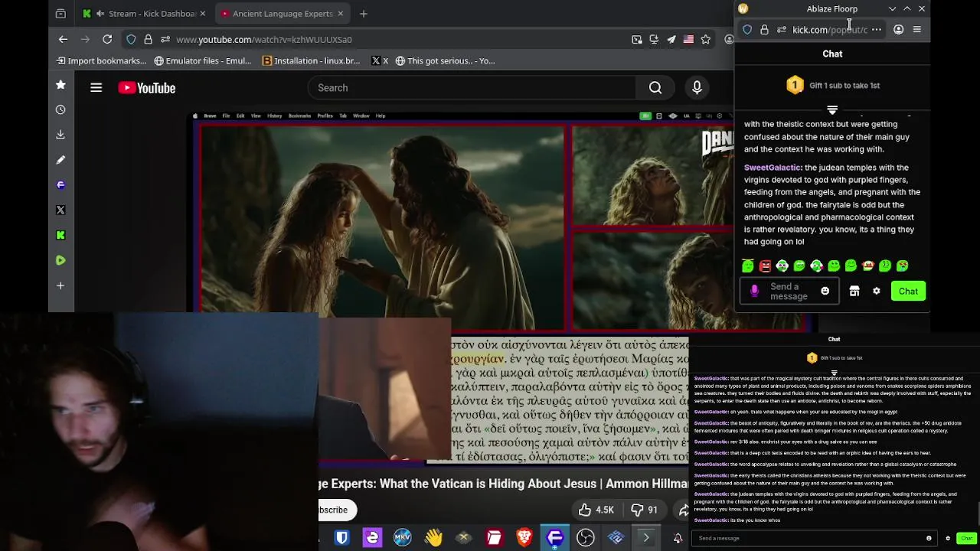The image size is (980, 551).
Task: Open the Installation - linux.br bookmark
Action: point(311,60)
